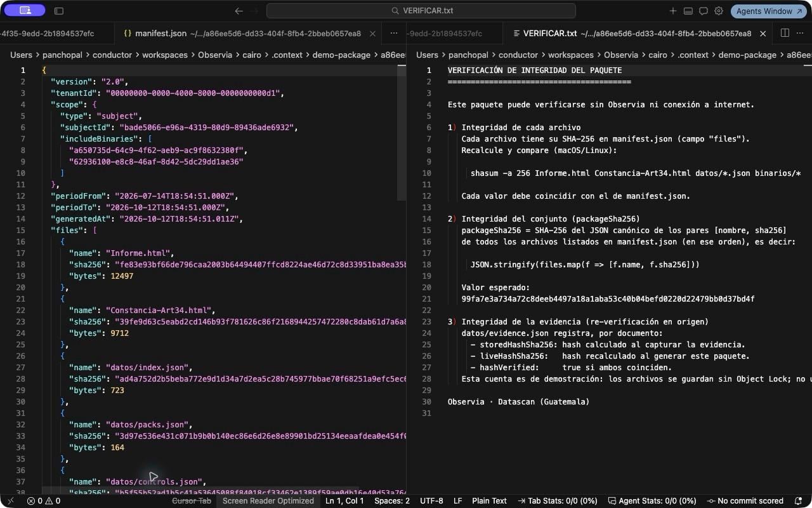Open the Agents Window button
Viewport: 812px width, 508px height.
[x=769, y=11]
